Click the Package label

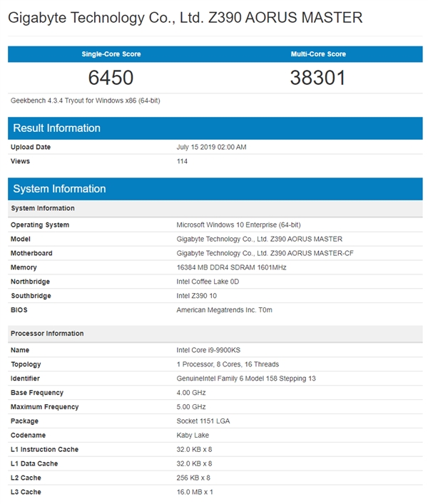coord(24,421)
